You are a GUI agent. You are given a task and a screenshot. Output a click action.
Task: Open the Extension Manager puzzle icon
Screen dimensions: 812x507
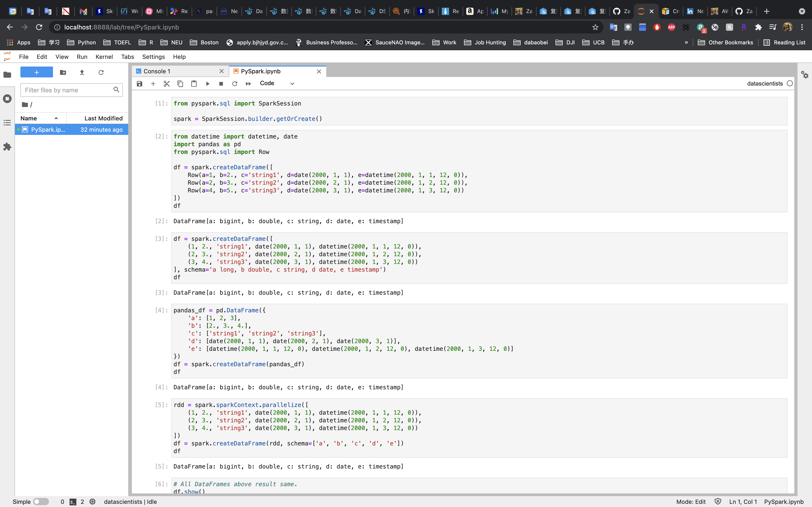pyautogui.click(x=7, y=146)
